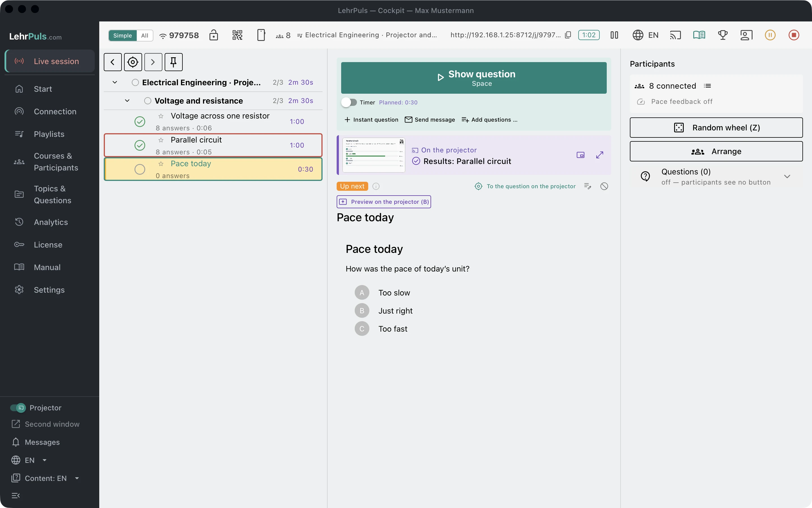The height and width of the screenshot is (508, 812).
Task: Open the QR code icon in toolbar
Action: coord(237,35)
